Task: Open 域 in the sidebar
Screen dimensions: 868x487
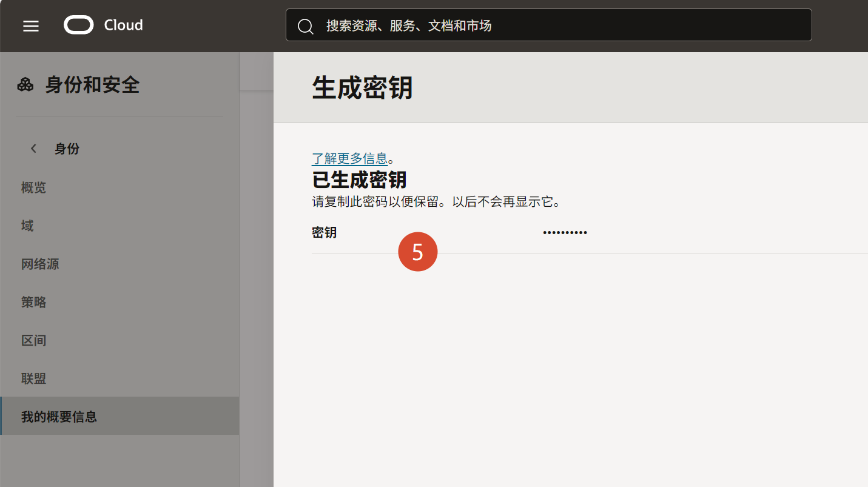Action: (x=27, y=226)
